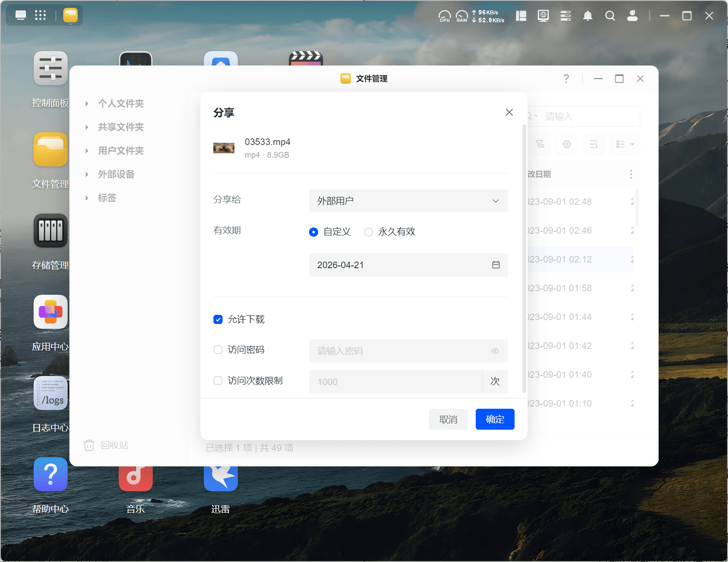Expand the 个人文件夹 tree node
The width and height of the screenshot is (728, 562).
(87, 104)
